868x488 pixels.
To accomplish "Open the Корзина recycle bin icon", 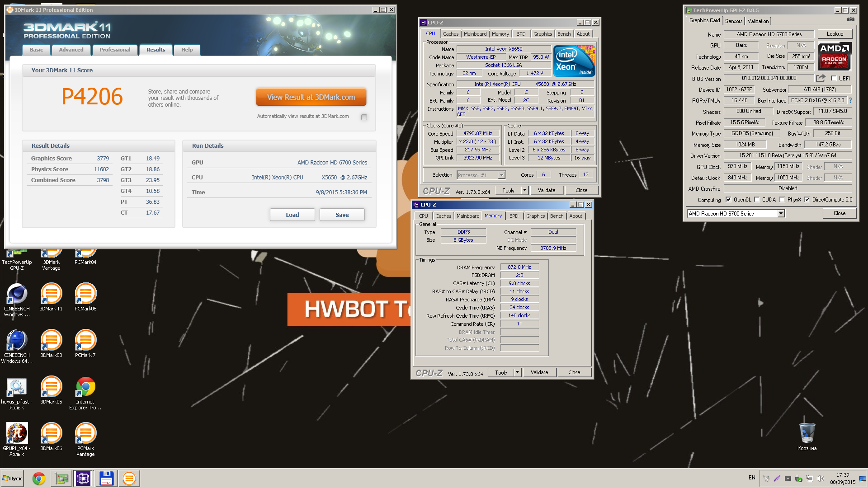I will pos(807,436).
